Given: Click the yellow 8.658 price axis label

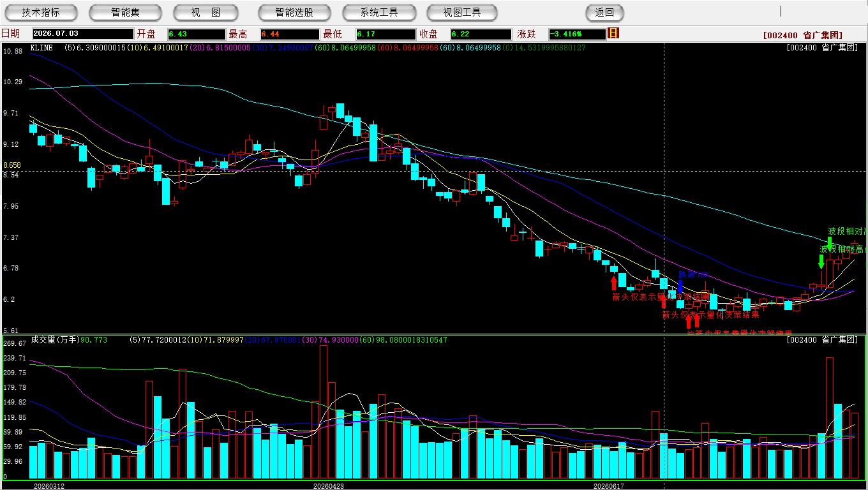Looking at the screenshot, I should pyautogui.click(x=12, y=165).
